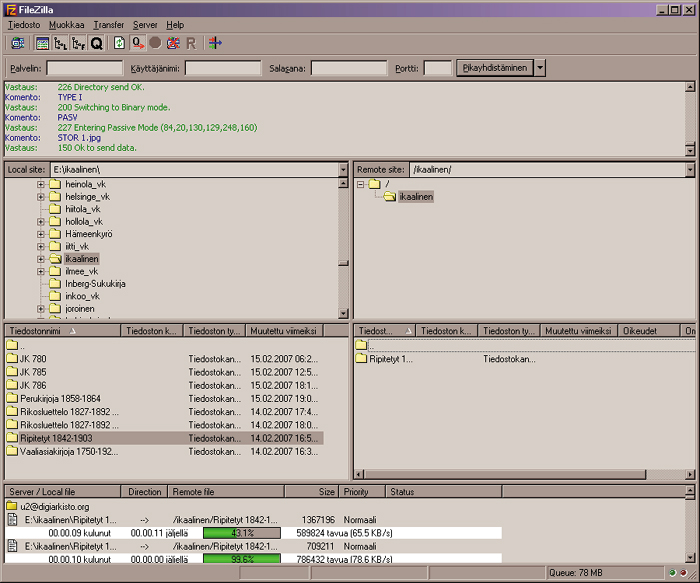Open the Remote site path dropdown
This screenshot has width=700, height=583.
pyautogui.click(x=690, y=170)
